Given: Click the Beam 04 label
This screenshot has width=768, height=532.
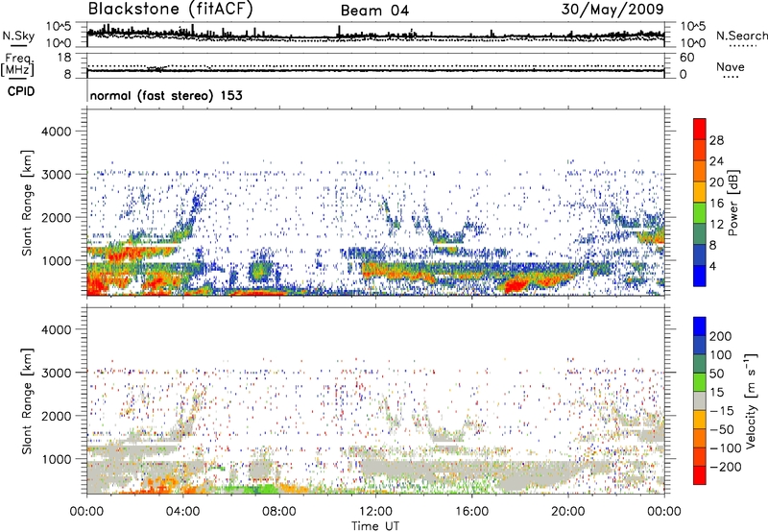Looking at the screenshot, I should [x=374, y=11].
